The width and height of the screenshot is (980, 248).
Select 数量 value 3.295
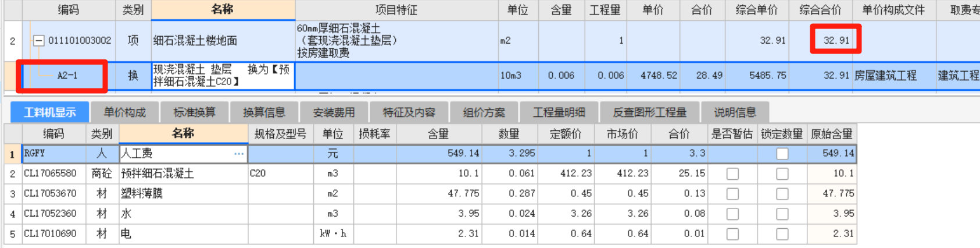coord(522,154)
